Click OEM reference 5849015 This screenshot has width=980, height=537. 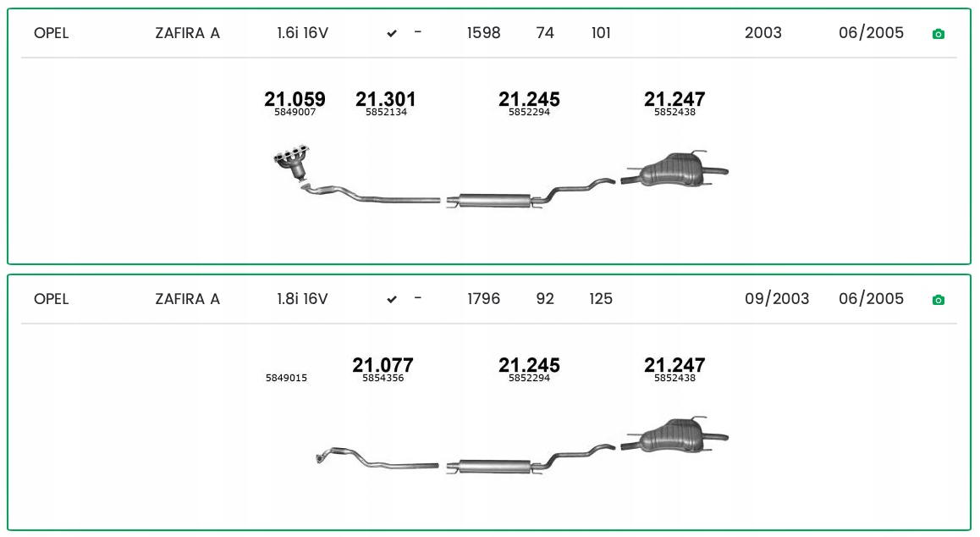coord(286,379)
